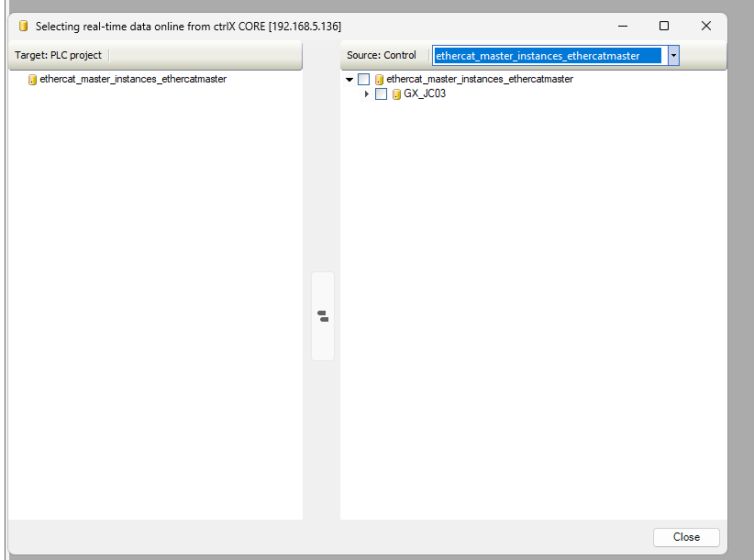Minimize the dialog window
Image resolution: width=754 pixels, height=560 pixels.
623,26
